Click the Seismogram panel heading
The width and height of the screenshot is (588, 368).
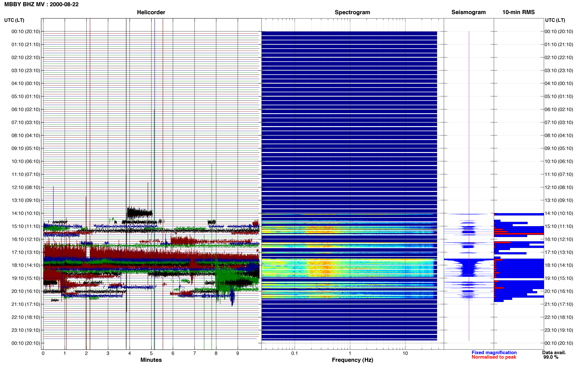[468, 12]
